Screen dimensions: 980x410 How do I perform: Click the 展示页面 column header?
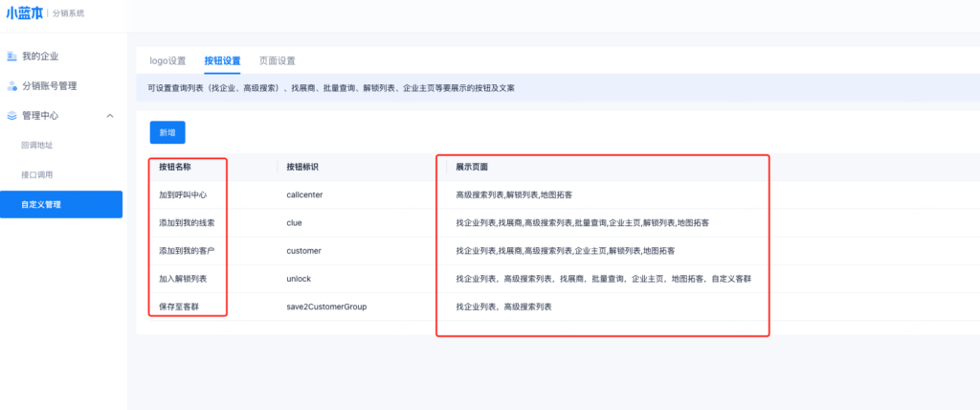[473, 167]
